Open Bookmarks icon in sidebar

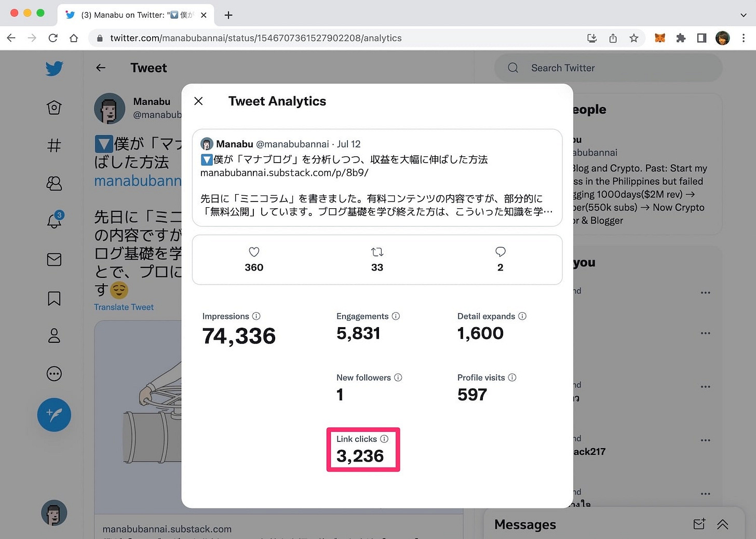pyautogui.click(x=54, y=298)
